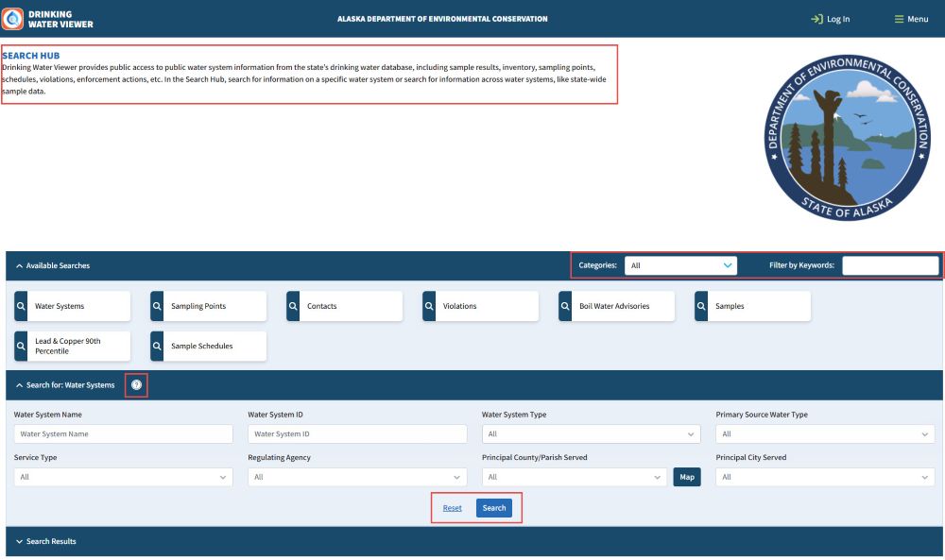
Task: Collapse the Available Searches panel
Action: tap(53, 265)
